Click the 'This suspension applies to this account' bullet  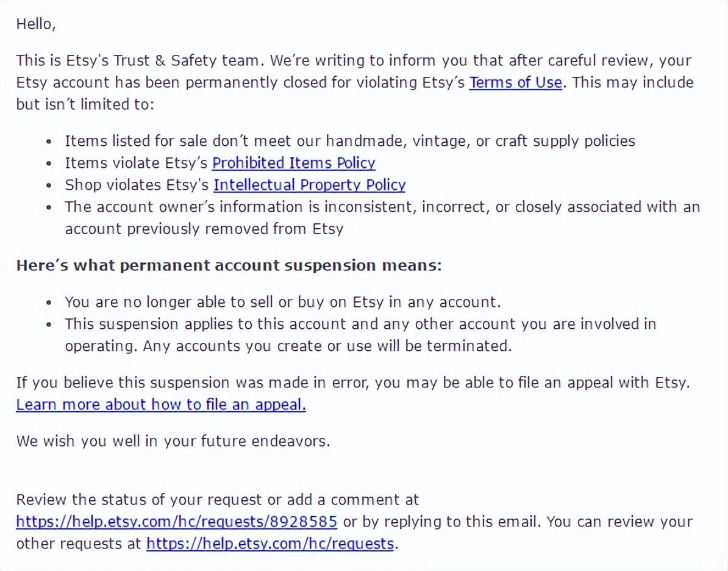click(x=360, y=324)
